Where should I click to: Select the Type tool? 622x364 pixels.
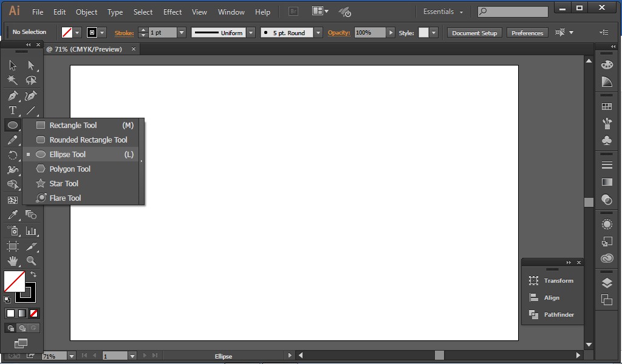(12, 110)
